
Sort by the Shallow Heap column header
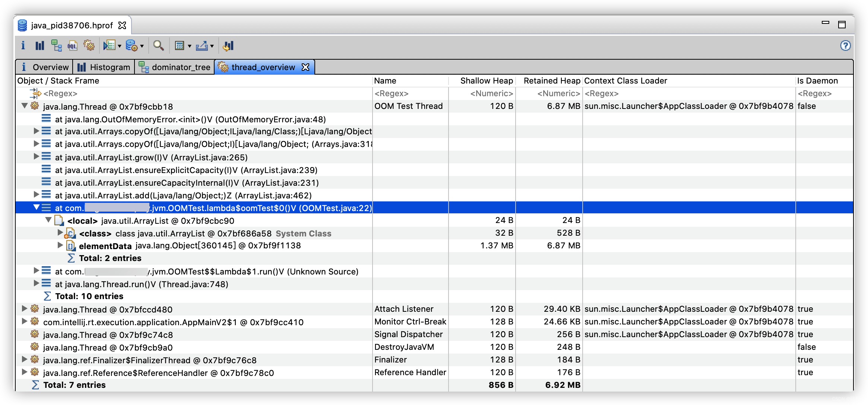coord(482,81)
